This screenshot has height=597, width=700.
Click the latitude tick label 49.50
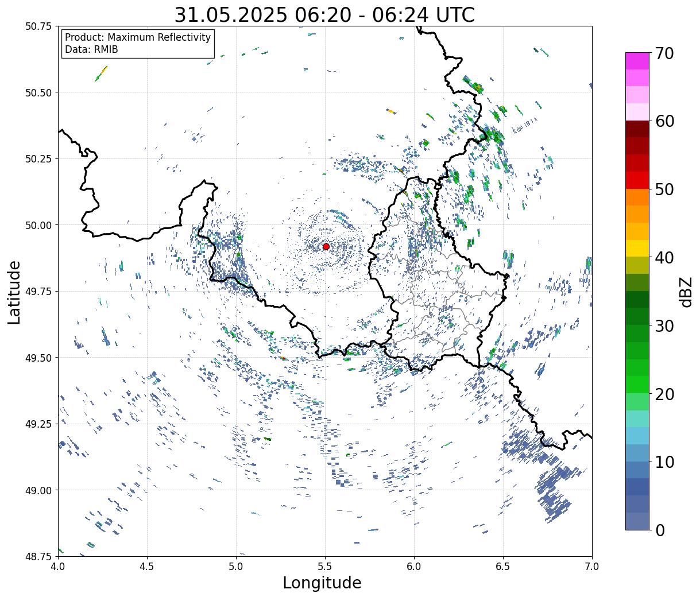(x=38, y=358)
